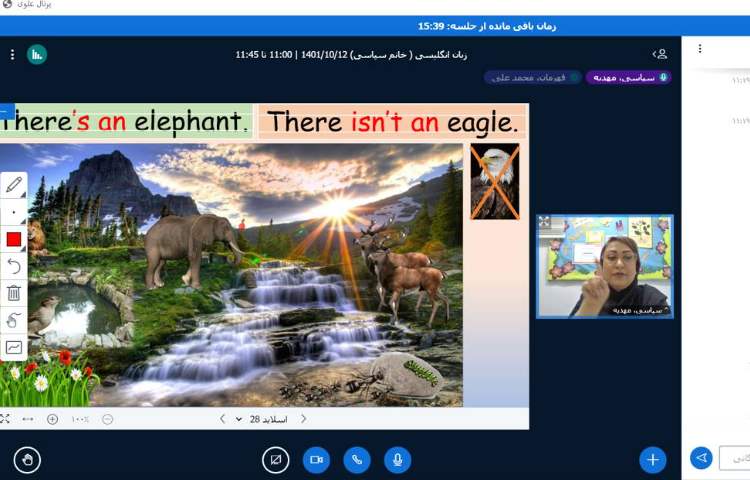Stop sharing screen with the crossed-screen button
750x480 pixels.
click(x=275, y=459)
